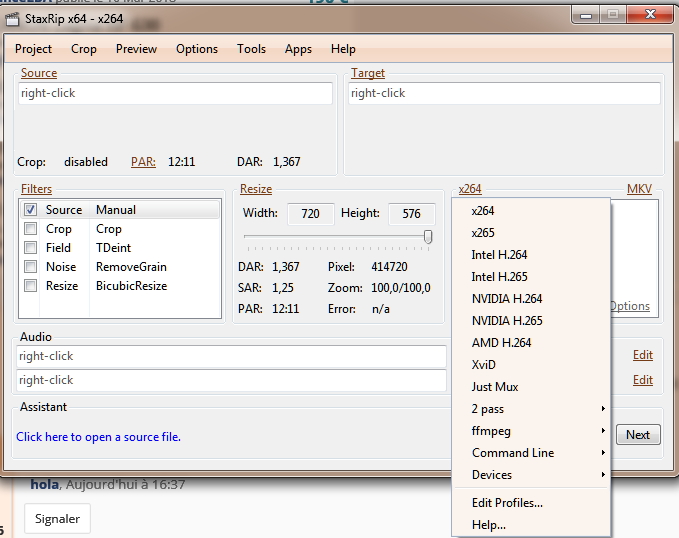Open Edit Profiles... dialog
Image resolution: width=679 pixels, height=538 pixels.
click(x=531, y=503)
